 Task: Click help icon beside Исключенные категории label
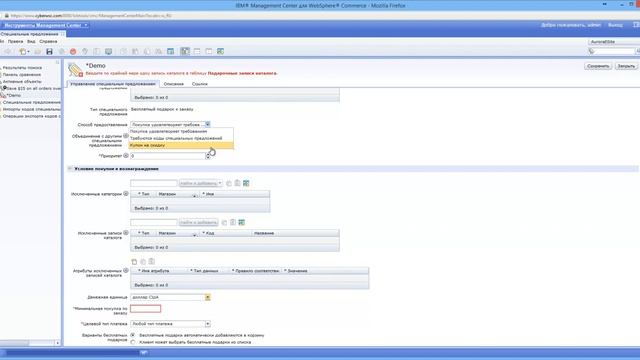click(126, 193)
